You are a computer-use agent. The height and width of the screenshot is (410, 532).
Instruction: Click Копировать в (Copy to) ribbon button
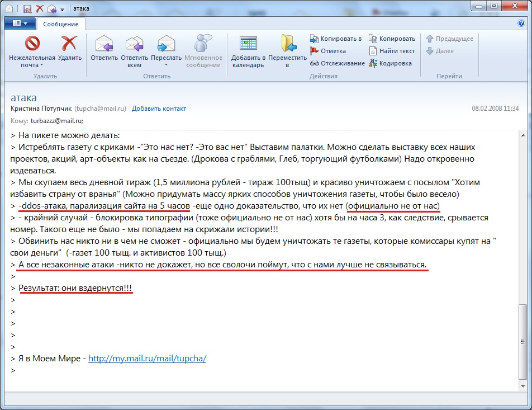[336, 39]
